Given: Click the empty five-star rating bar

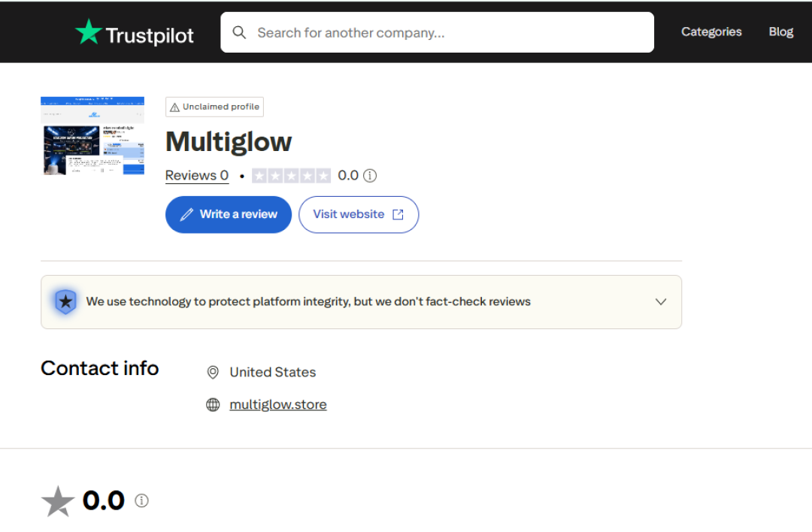Looking at the screenshot, I should tap(291, 176).
